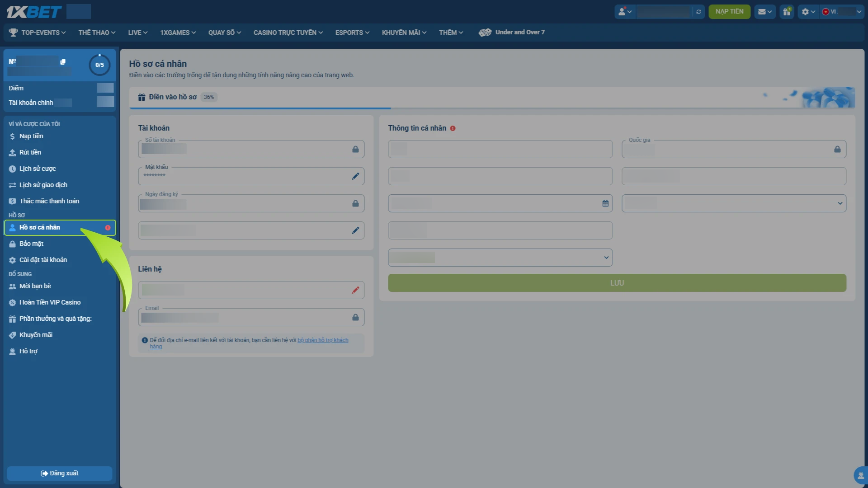868x488 pixels.
Task: Click the password edit pencil icon
Action: 355,176
